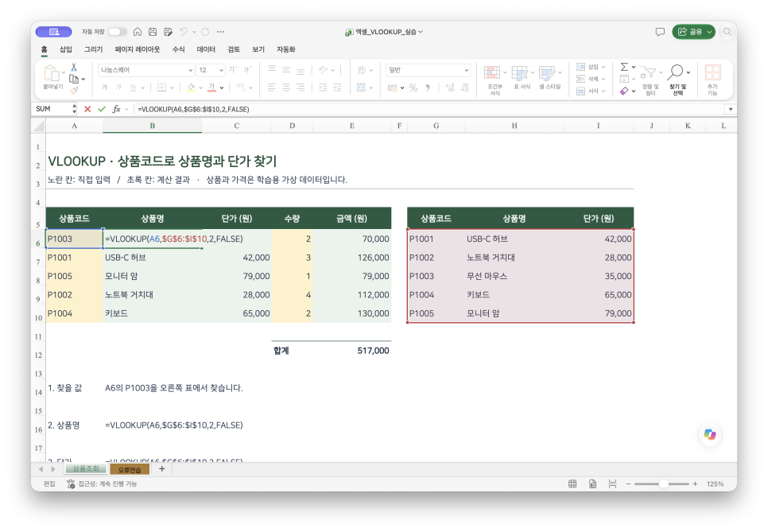
Task: Open the Comments speech bubble icon
Action: (660, 32)
